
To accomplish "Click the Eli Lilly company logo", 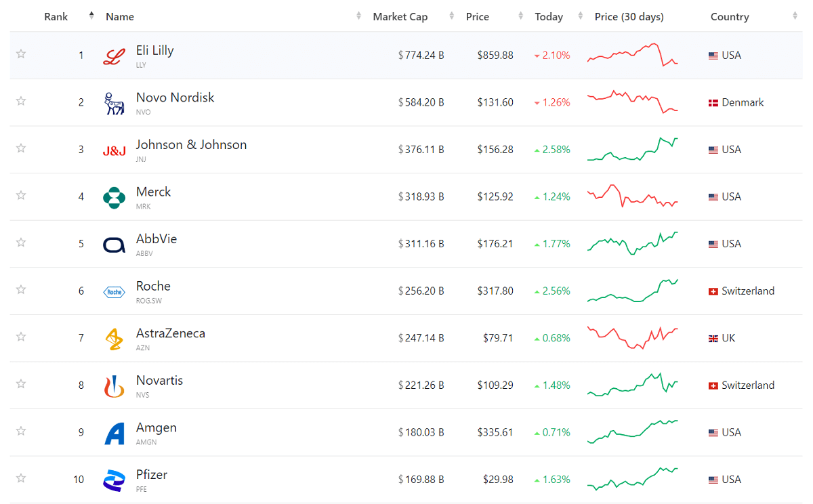I will [114, 56].
